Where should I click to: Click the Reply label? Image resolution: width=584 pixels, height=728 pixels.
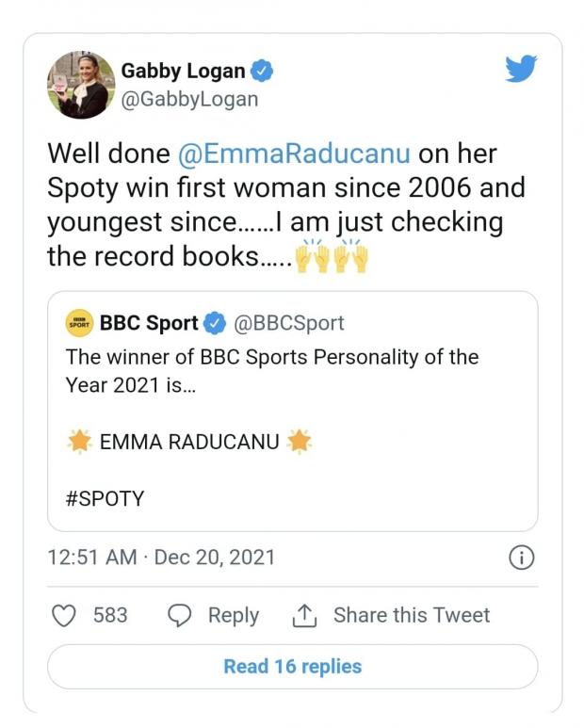[233, 615]
